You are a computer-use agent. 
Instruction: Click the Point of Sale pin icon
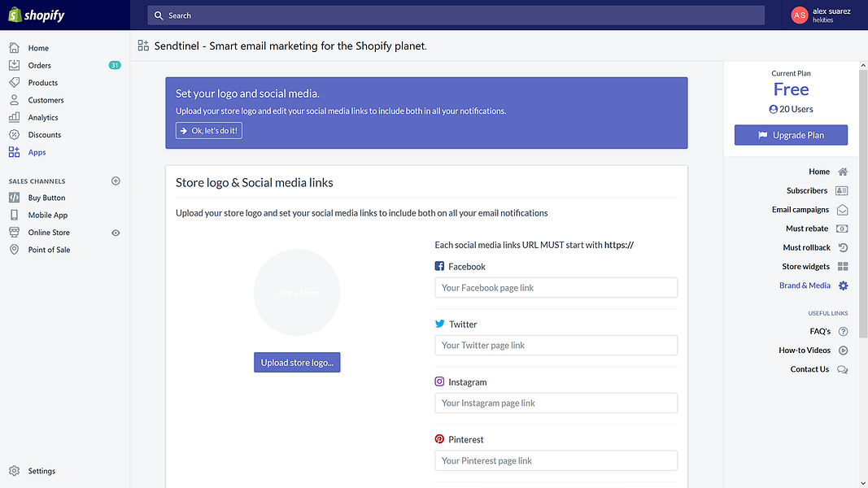coord(15,250)
